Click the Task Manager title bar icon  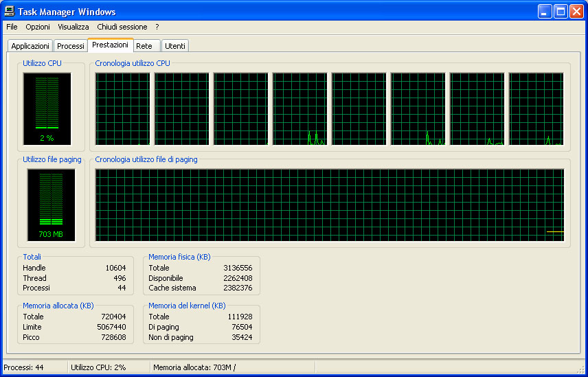pyautogui.click(x=10, y=11)
